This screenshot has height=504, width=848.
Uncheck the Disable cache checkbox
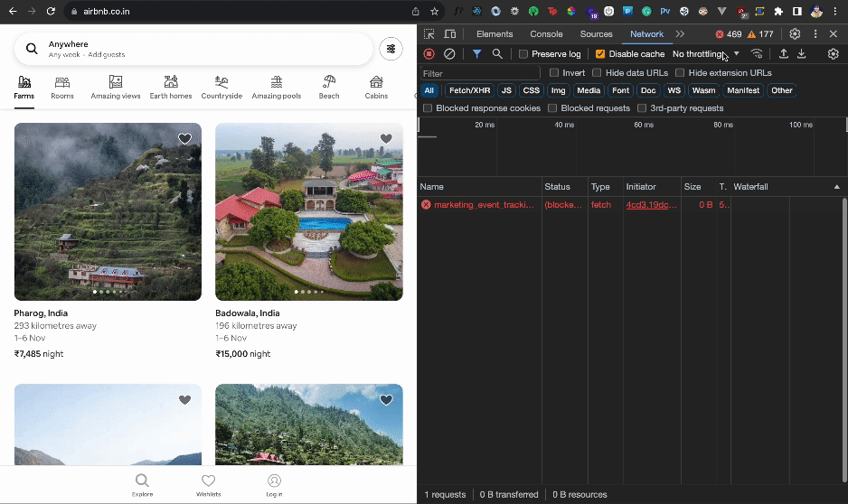point(600,54)
